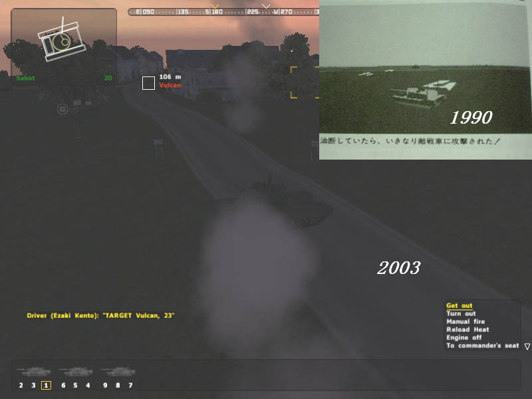532x399 pixels.
Task: Expand action menu with down arrow
Action: [527, 346]
